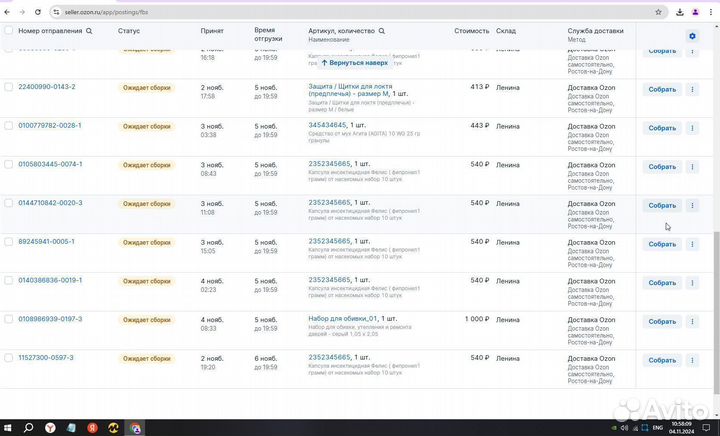Reload the page in browser
This screenshot has height=436, width=720.
click(38, 12)
